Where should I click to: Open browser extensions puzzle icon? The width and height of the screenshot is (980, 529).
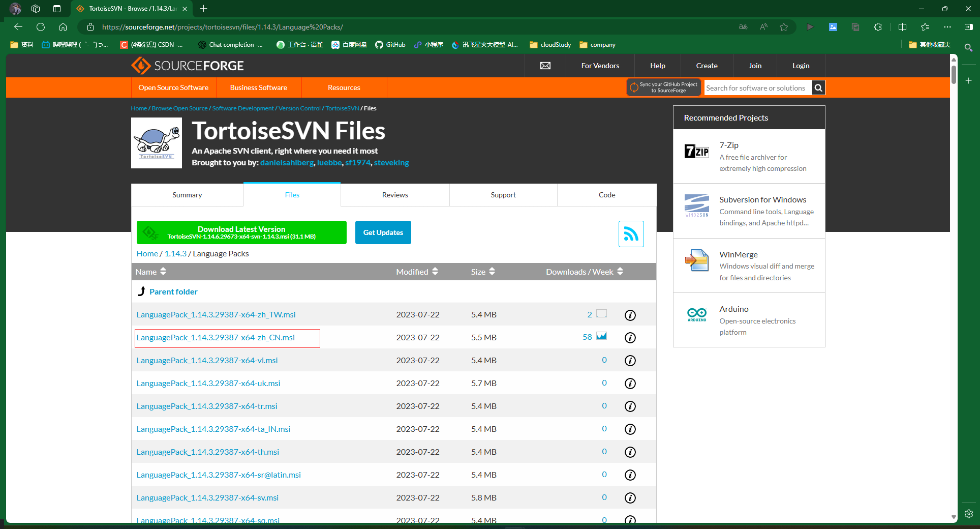coord(878,27)
